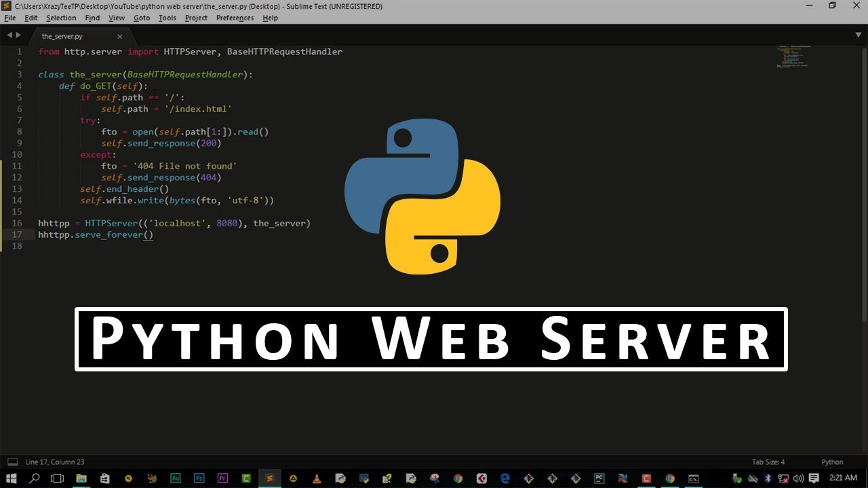The height and width of the screenshot is (488, 868).
Task: Click 'BaseHTTPRequestHandler' in the import line
Action: click(x=285, y=52)
